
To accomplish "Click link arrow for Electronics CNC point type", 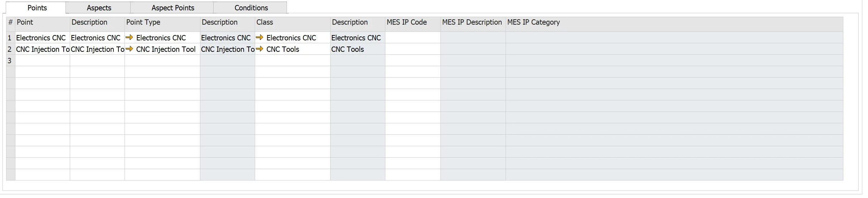I will click(x=129, y=38).
